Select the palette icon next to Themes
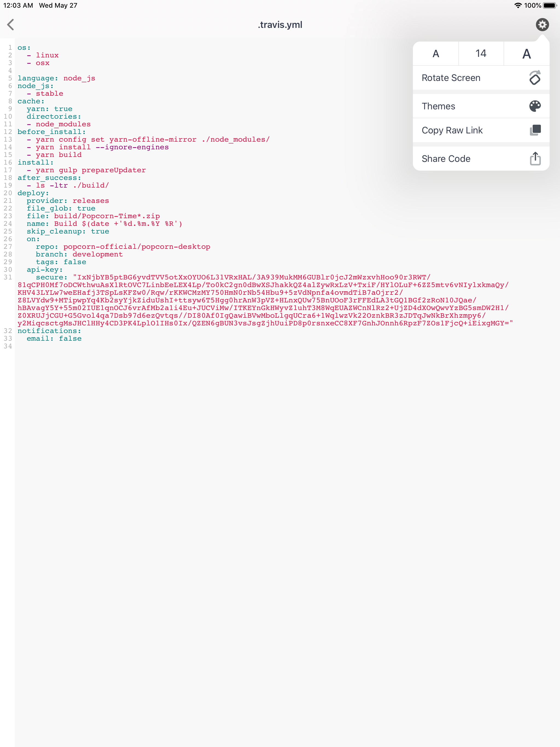This screenshot has height=747, width=560. click(535, 106)
